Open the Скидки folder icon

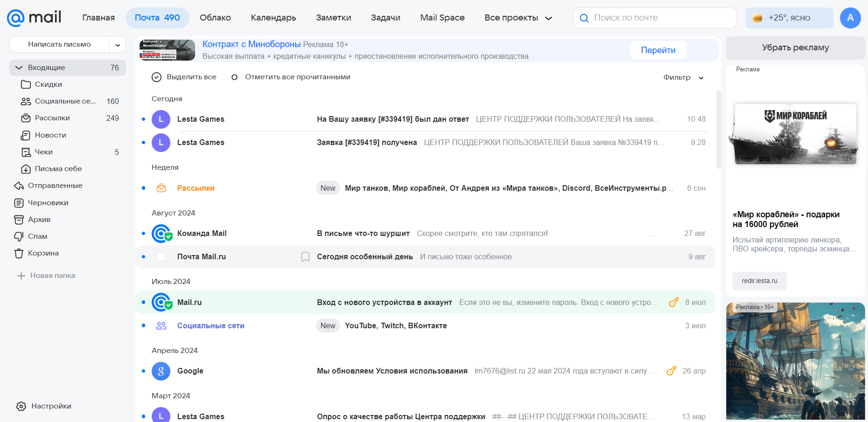tap(26, 84)
